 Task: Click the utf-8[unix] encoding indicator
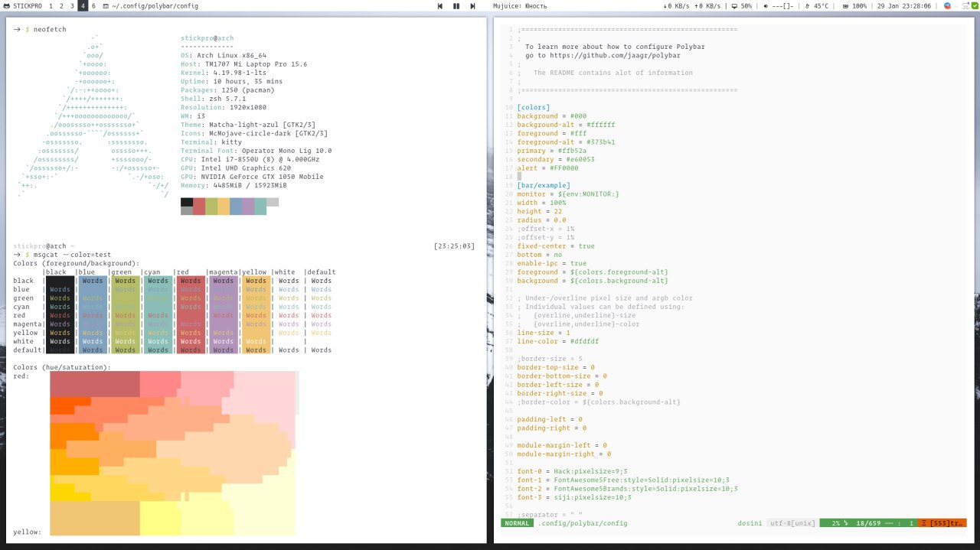pos(792,523)
